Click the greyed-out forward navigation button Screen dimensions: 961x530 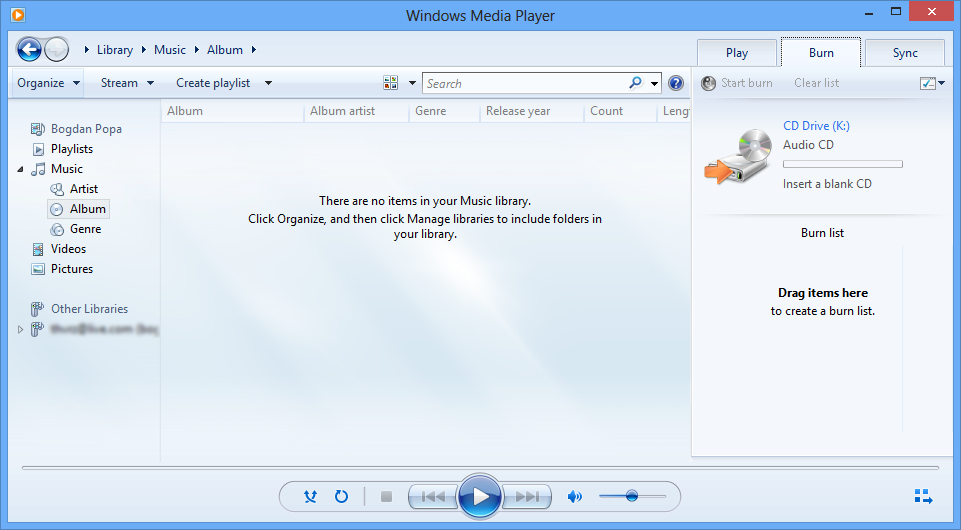[56, 50]
